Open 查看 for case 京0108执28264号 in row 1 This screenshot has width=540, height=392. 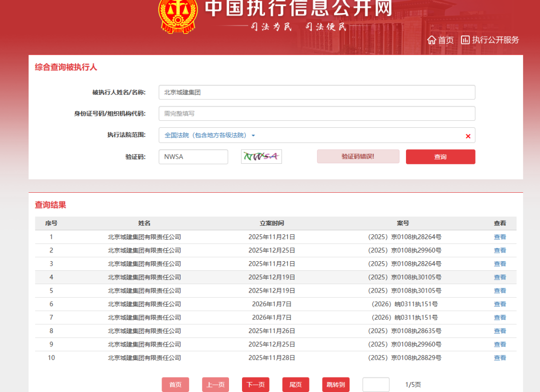[x=499, y=237]
